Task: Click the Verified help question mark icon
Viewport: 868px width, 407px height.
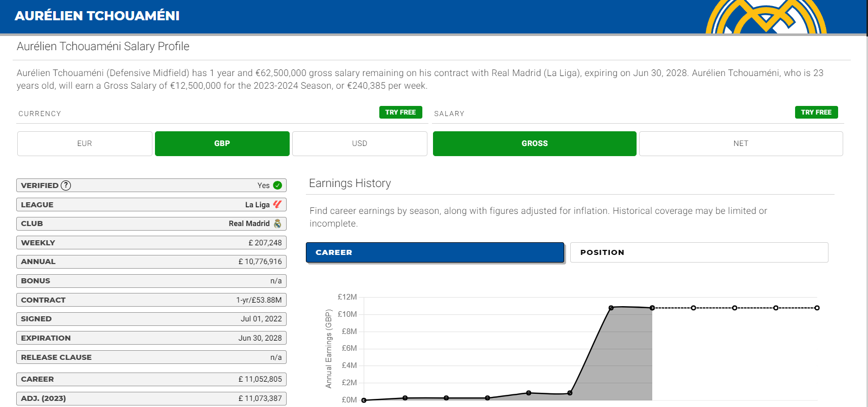Action: [x=66, y=186]
